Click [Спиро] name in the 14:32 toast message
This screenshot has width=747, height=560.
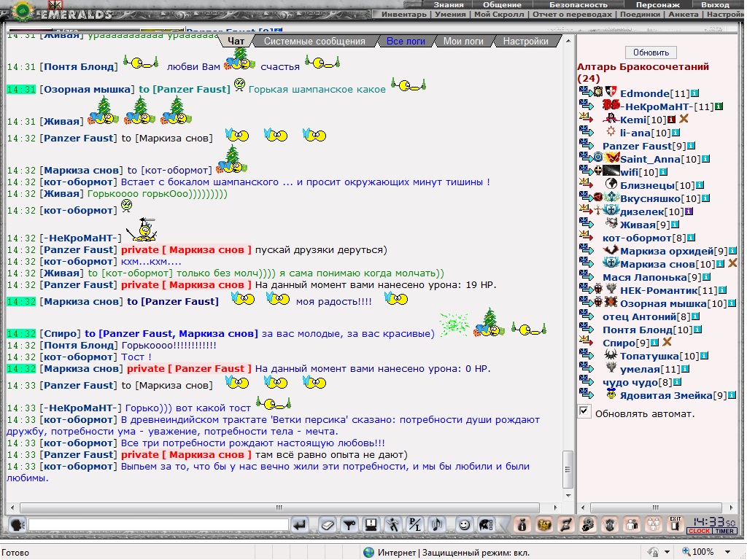click(60, 333)
